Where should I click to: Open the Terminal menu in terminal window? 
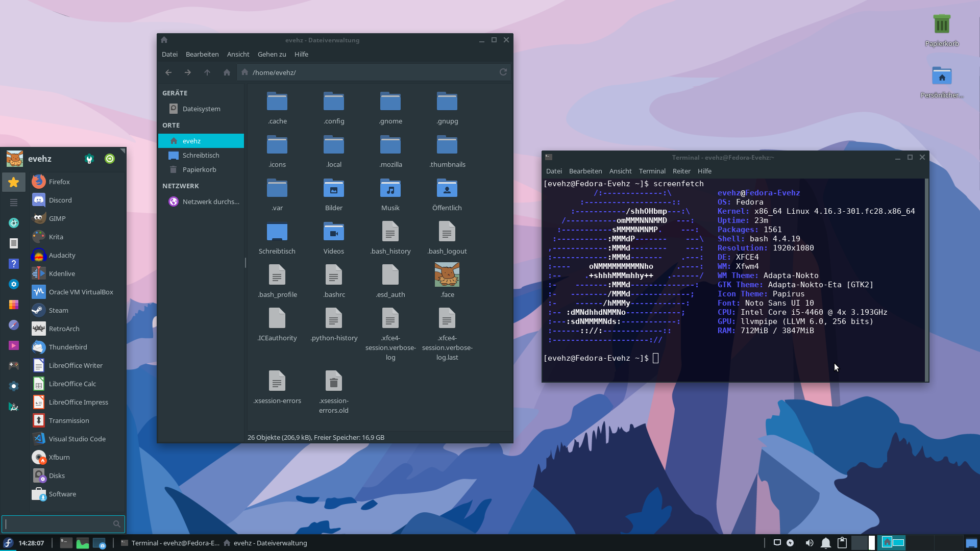pos(652,171)
